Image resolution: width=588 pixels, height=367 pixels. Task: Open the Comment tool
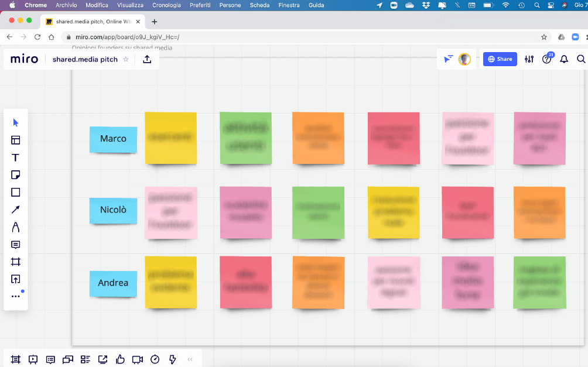tap(16, 245)
